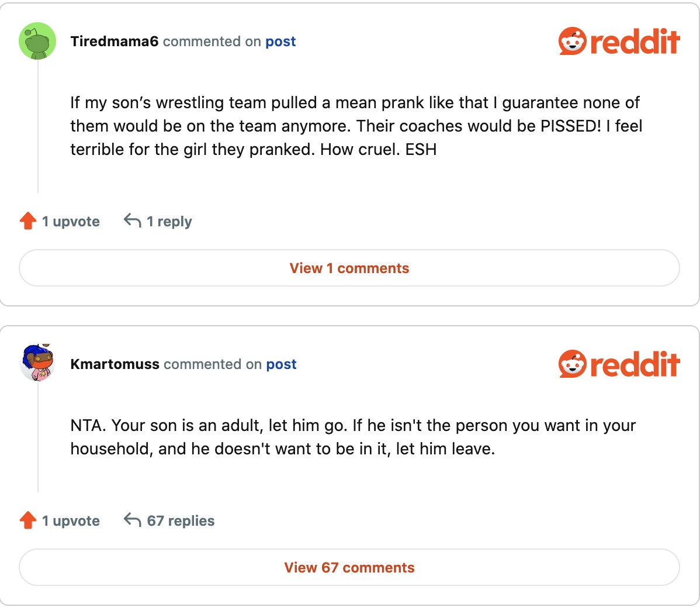Click upvote arrow on Kmartomuss's comment
This screenshot has width=700, height=607.
tap(28, 520)
